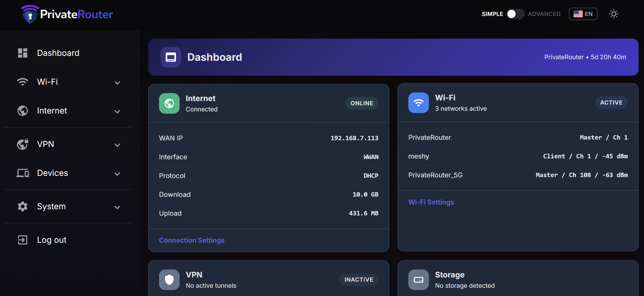644x296 pixels.
Task: Click the green Internet globe card icon
Action: (x=169, y=103)
